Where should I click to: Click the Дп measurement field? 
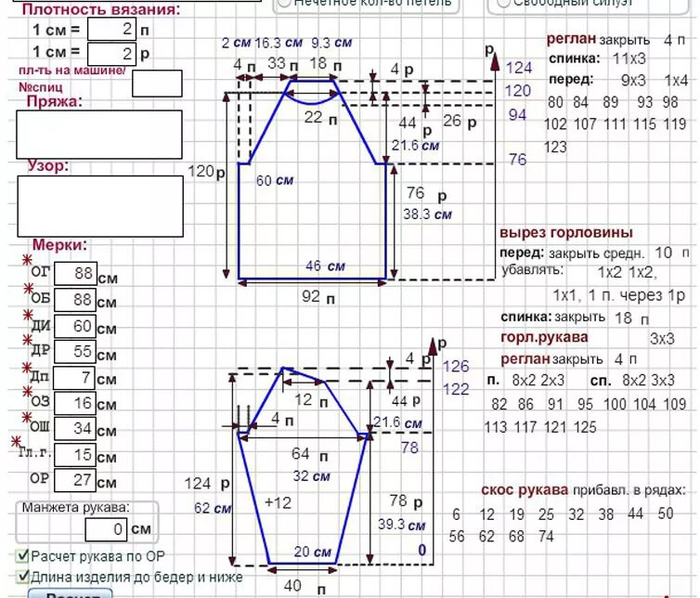74,378
